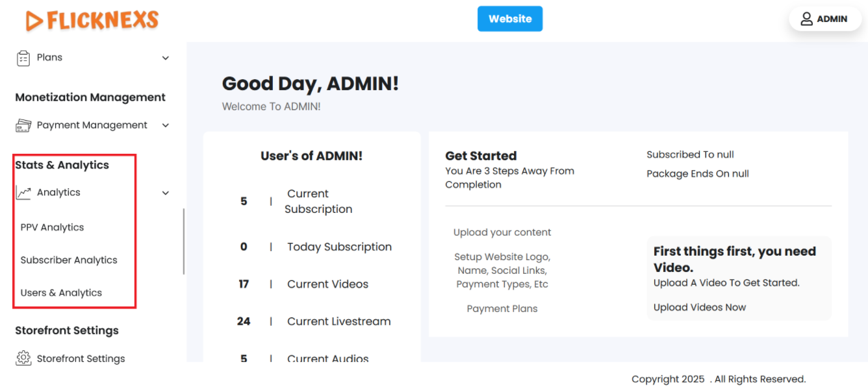This screenshot has width=868, height=390.
Task: Click the Storefront Settings gear icon
Action: [x=23, y=358]
